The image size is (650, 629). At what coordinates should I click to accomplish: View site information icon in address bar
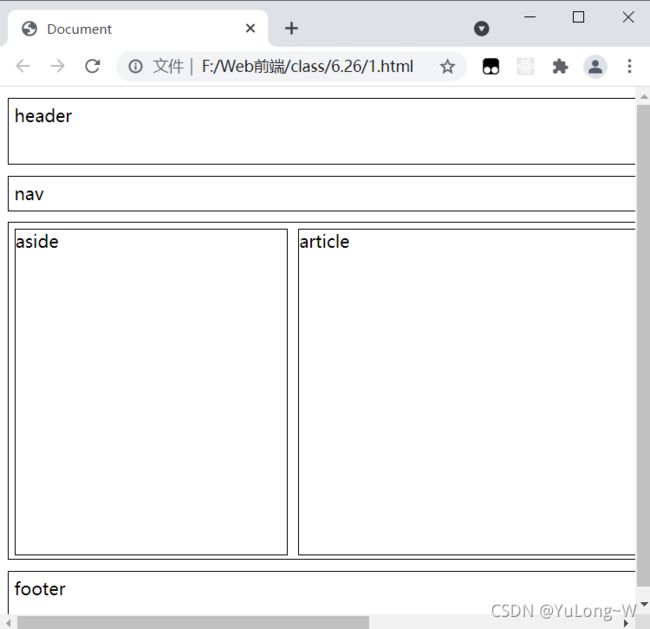tap(135, 66)
